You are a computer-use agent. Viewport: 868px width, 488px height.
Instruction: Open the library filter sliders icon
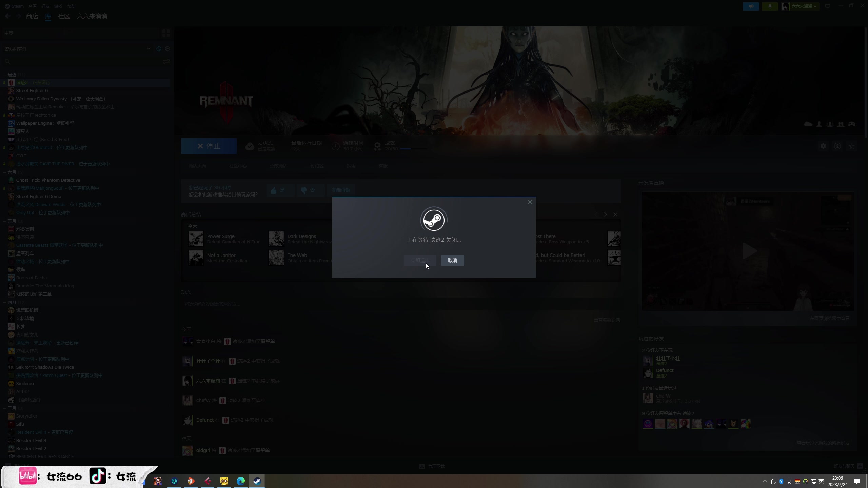(x=166, y=61)
